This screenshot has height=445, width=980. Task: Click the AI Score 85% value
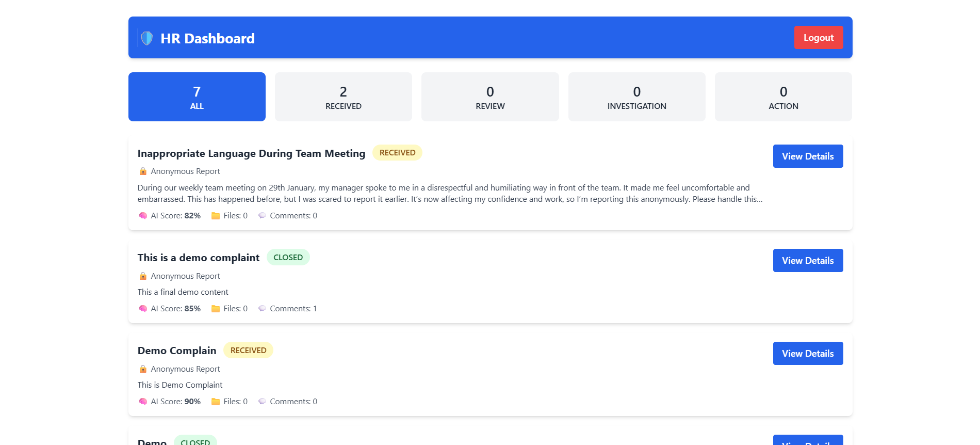click(x=192, y=309)
